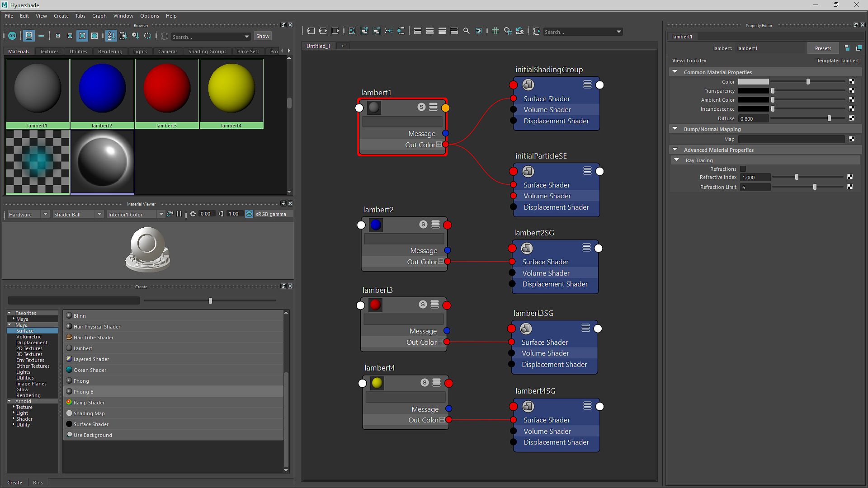
Task: Click the Show button in browser
Action: click(x=263, y=36)
